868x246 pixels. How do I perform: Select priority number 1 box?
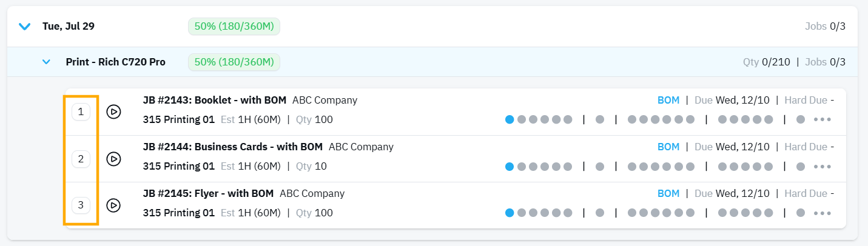(x=81, y=112)
